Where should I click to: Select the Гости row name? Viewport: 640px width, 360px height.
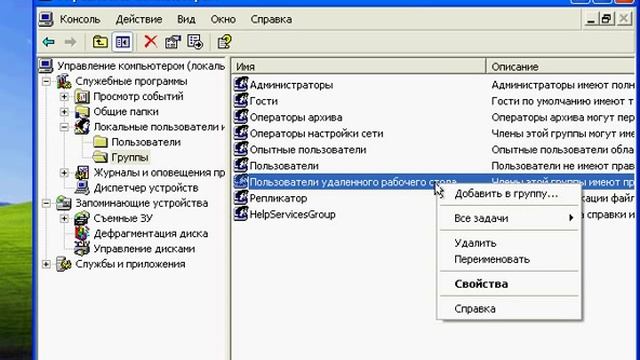[x=264, y=101]
